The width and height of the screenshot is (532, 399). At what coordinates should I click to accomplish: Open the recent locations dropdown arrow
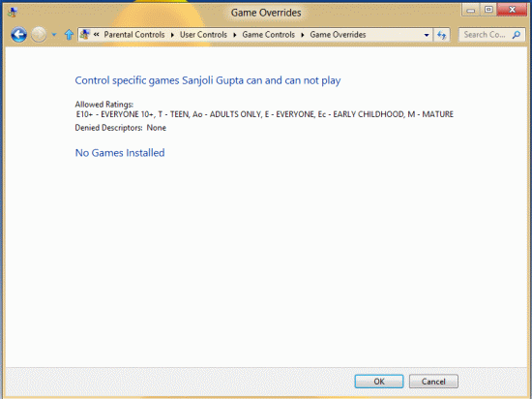tap(54, 35)
